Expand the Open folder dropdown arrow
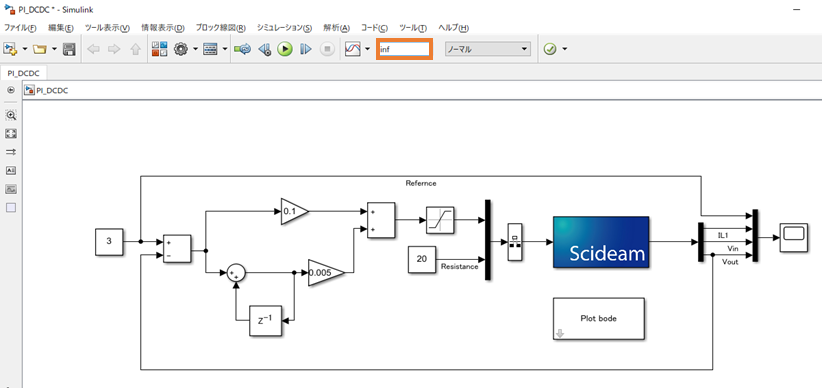The image size is (822, 388). click(54, 49)
